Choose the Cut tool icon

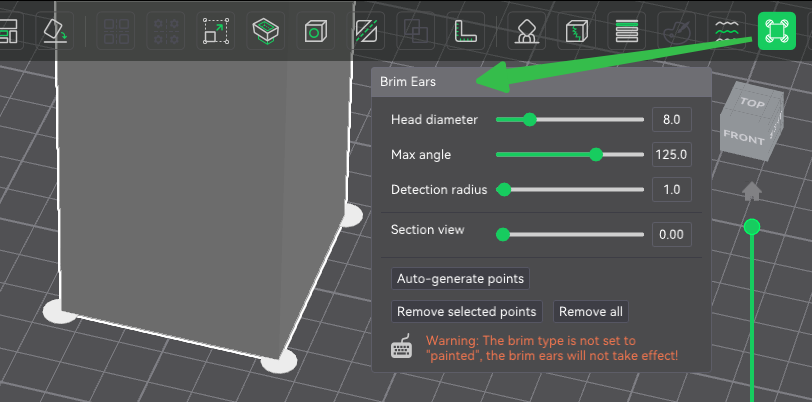tap(367, 31)
